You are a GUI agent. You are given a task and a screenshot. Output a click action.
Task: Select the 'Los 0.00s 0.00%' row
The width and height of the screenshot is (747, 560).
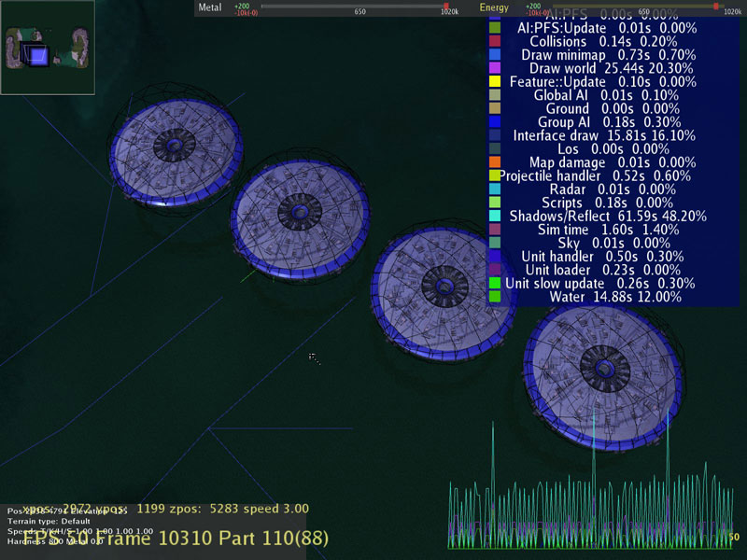coord(613,149)
